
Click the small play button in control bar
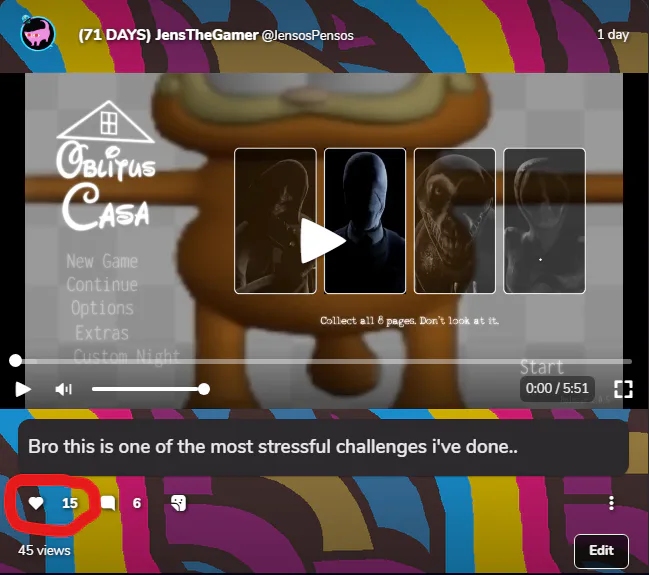(23, 389)
